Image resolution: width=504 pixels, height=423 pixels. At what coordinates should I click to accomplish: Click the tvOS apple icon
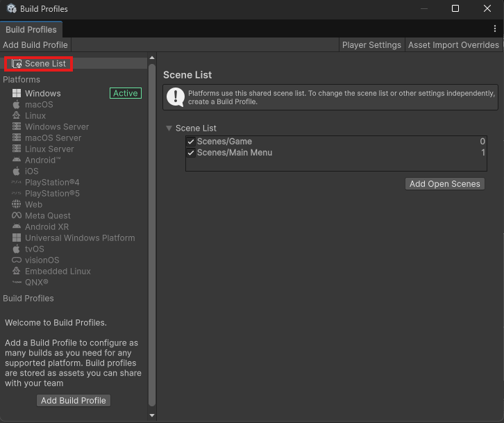(x=17, y=249)
